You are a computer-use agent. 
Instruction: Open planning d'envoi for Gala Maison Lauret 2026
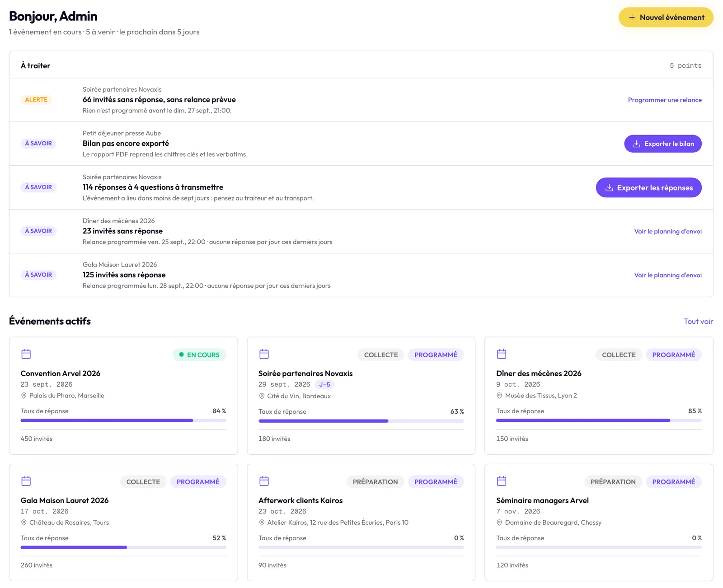(668, 275)
